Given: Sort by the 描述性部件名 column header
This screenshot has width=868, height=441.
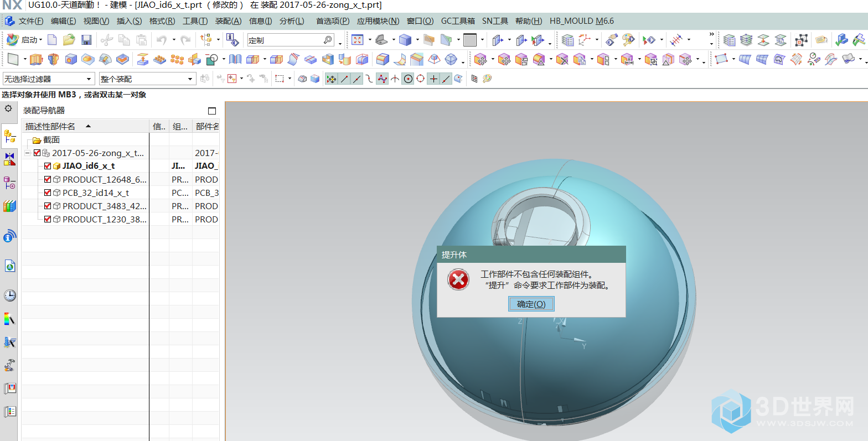Looking at the screenshot, I should coord(85,126).
